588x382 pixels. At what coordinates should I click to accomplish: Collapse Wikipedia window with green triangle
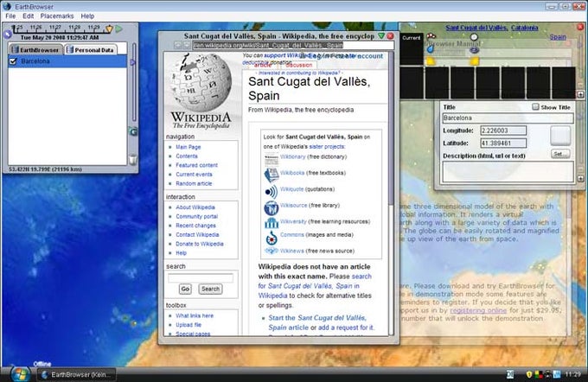coord(381,36)
